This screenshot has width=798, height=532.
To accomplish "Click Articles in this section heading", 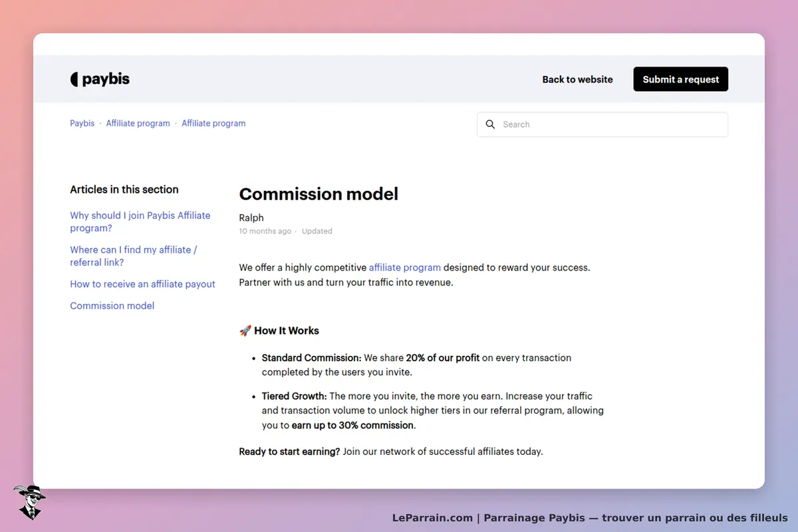I will coord(124,190).
